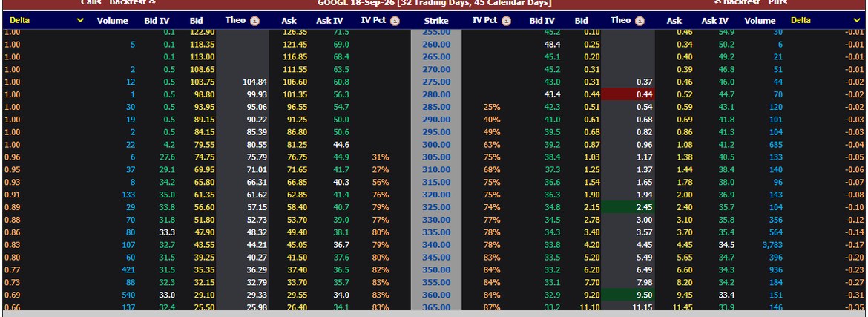Click call ask 101.35

coord(295,94)
